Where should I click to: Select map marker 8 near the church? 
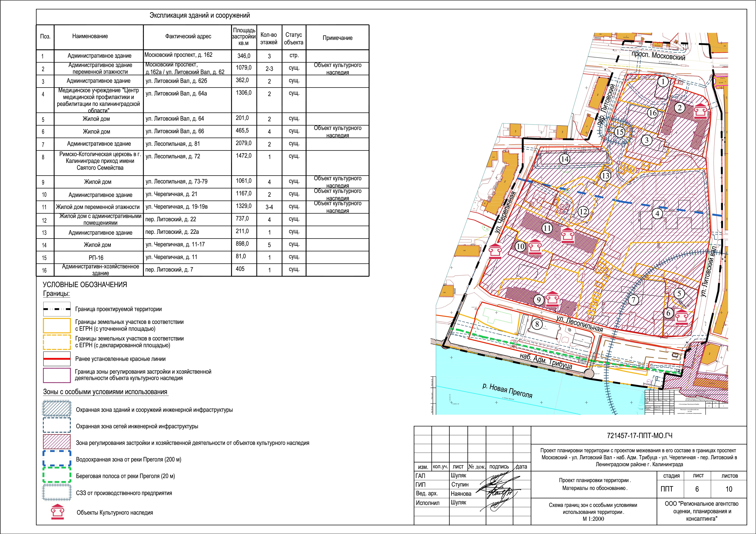[x=537, y=324]
